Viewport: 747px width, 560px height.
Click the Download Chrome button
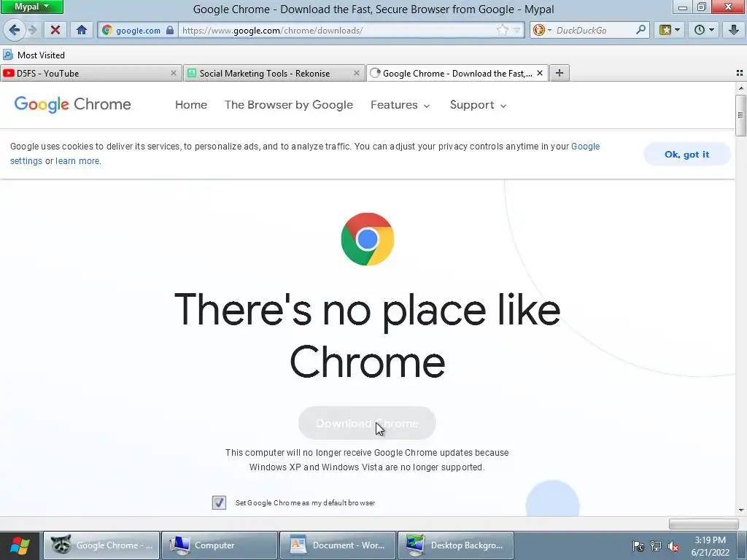coord(367,423)
